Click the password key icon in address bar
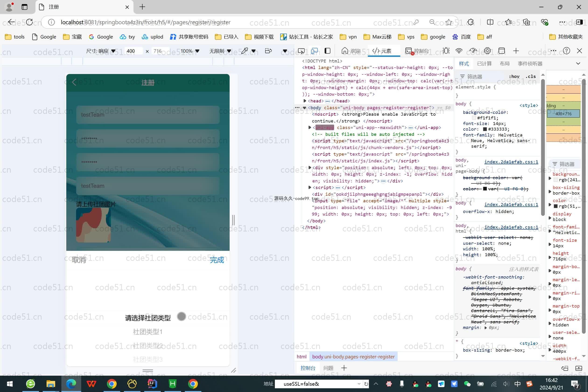Image resolution: width=588 pixels, height=392 pixels. 416,22
